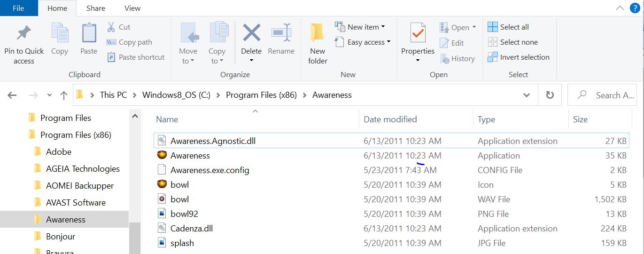The height and width of the screenshot is (254, 644).
Task: Open recent locations dropdown arrow
Action: [49, 95]
